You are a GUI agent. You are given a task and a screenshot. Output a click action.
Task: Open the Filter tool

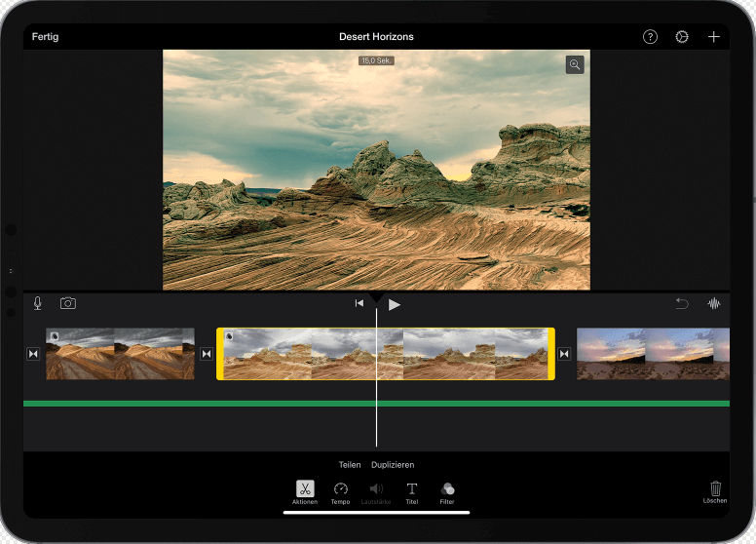pos(447,489)
